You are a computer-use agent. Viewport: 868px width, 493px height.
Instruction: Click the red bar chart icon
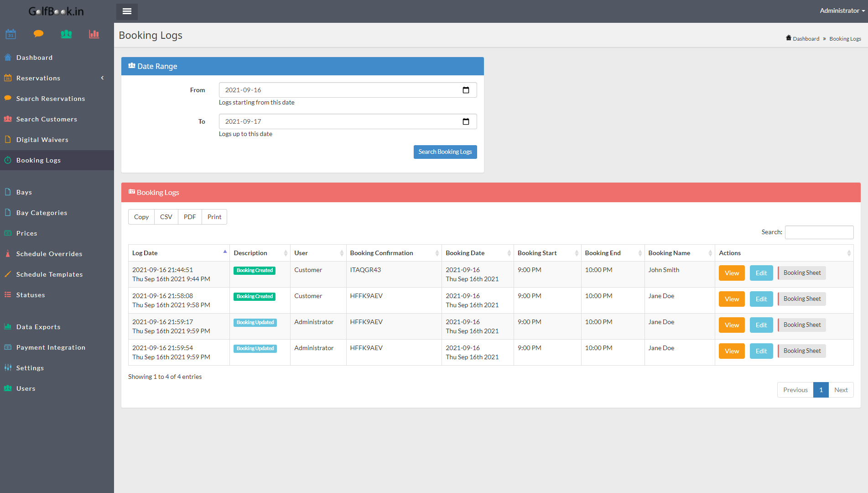pyautogui.click(x=94, y=34)
